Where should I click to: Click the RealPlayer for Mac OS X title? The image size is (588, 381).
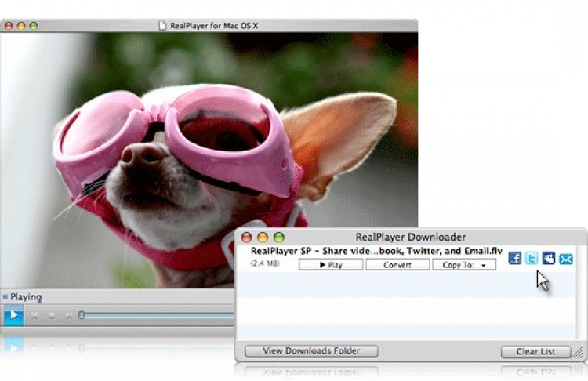214,26
